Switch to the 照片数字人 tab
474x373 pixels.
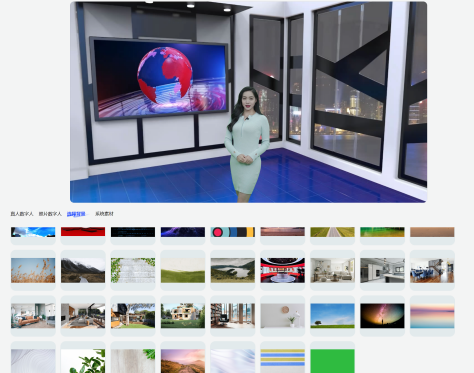click(50, 214)
